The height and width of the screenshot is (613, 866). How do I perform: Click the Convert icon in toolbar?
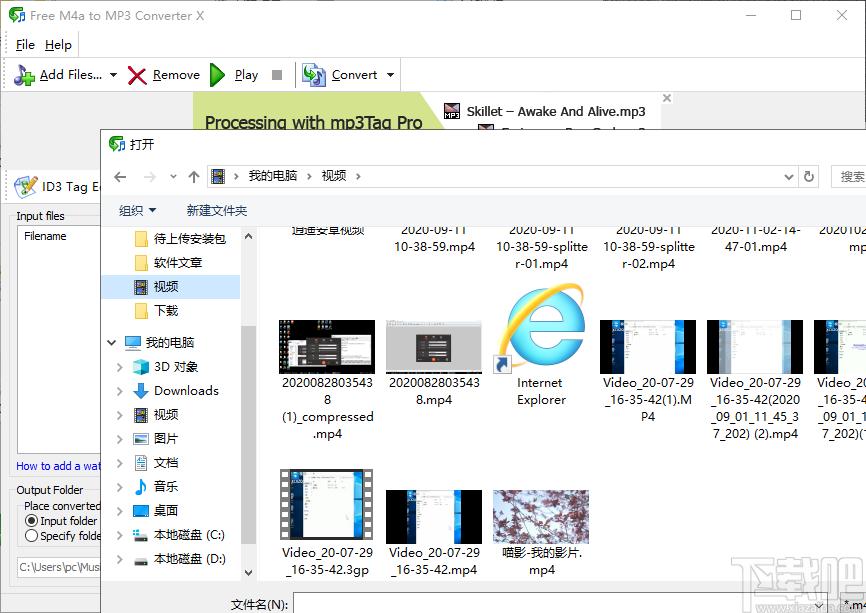tap(313, 75)
